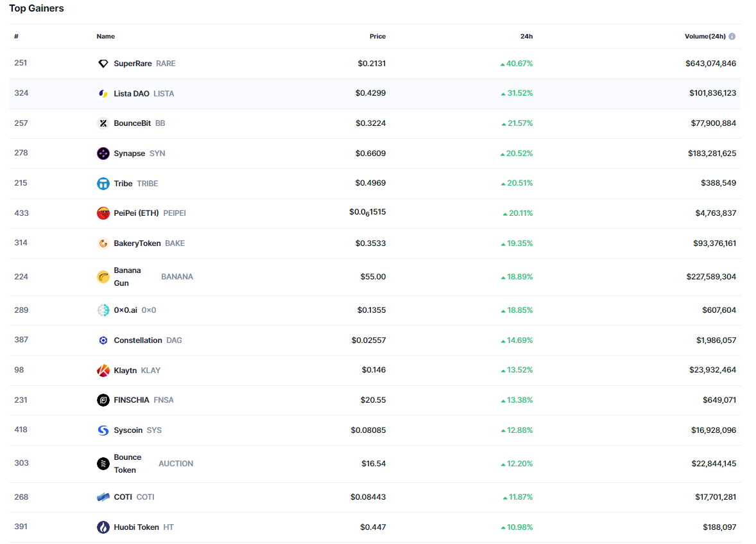Image resolution: width=756 pixels, height=544 pixels.
Task: Open Syscoin SYS coin page
Action: (x=128, y=430)
